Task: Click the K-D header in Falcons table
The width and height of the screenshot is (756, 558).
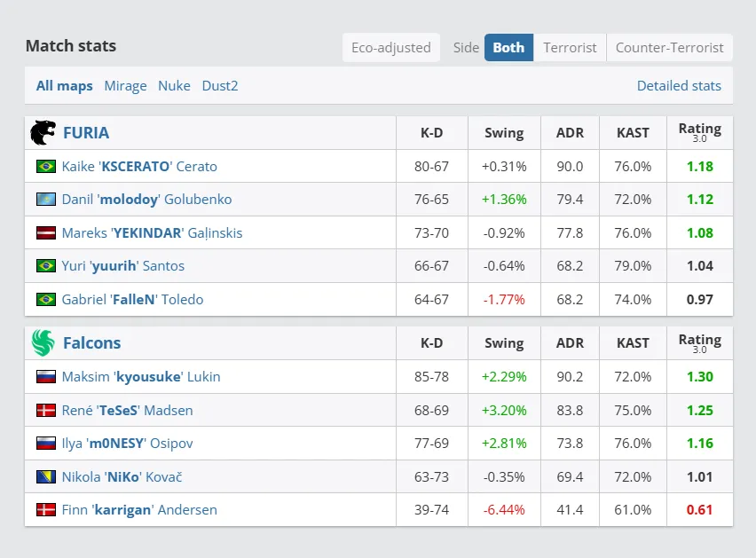Action: [431, 342]
